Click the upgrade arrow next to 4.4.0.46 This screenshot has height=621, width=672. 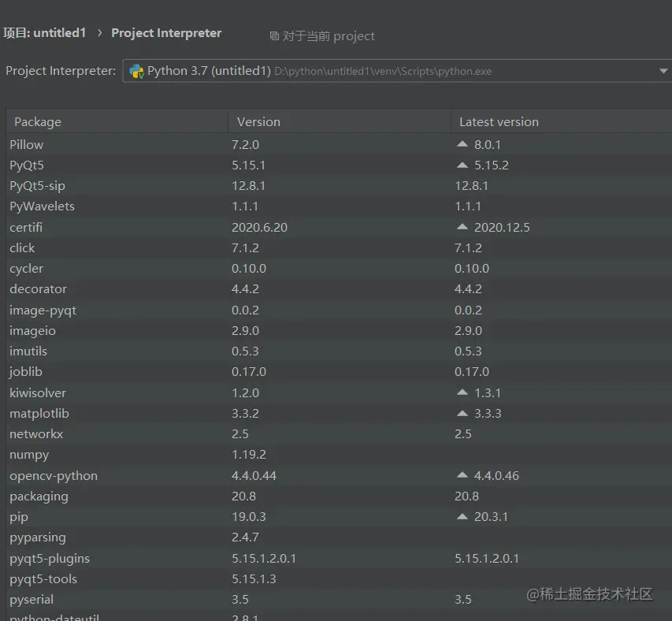click(x=462, y=475)
